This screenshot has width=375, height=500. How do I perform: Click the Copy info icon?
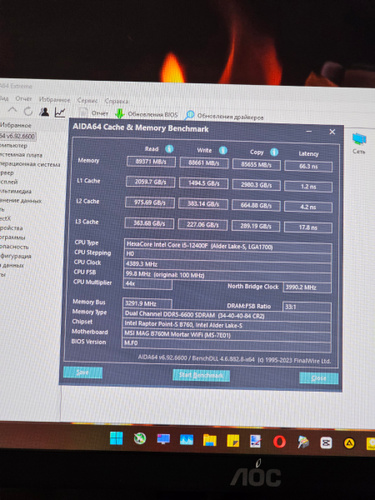pyautogui.click(x=274, y=152)
